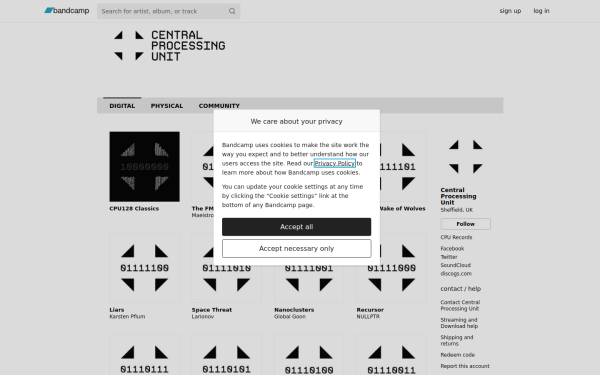
Task: Click CPU128 Classics album title
Action: click(x=134, y=209)
